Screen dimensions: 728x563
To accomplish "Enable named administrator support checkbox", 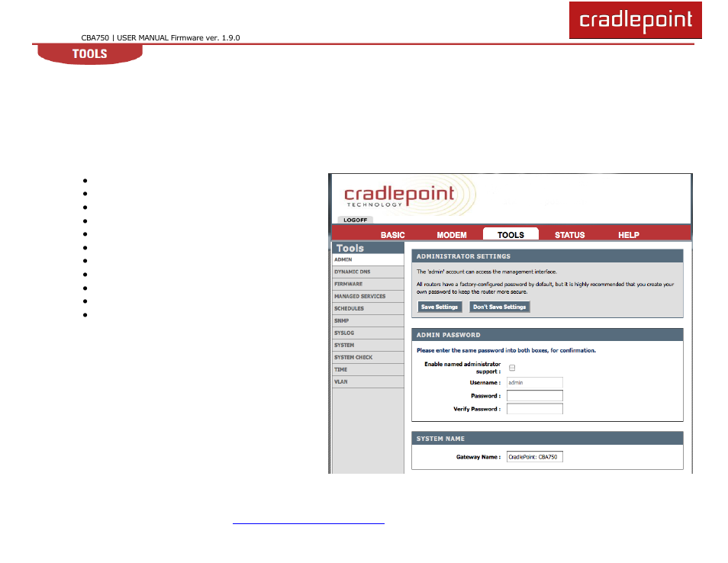I will click(x=512, y=368).
